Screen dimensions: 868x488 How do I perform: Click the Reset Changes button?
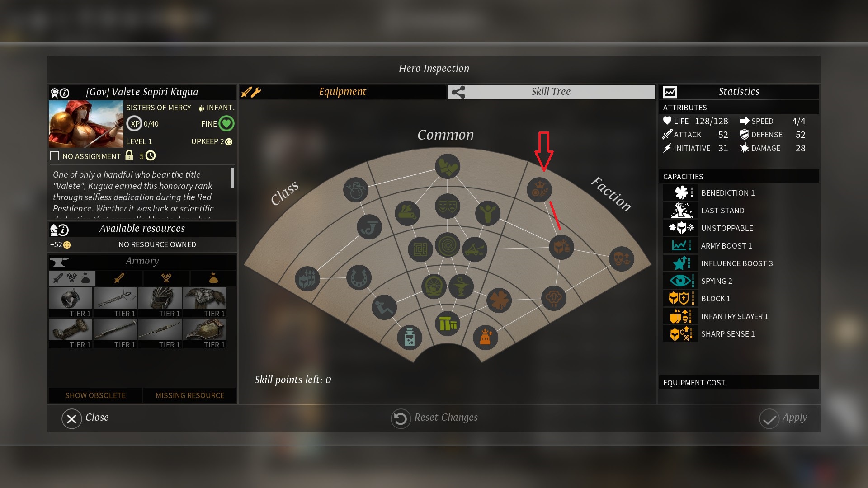(434, 418)
